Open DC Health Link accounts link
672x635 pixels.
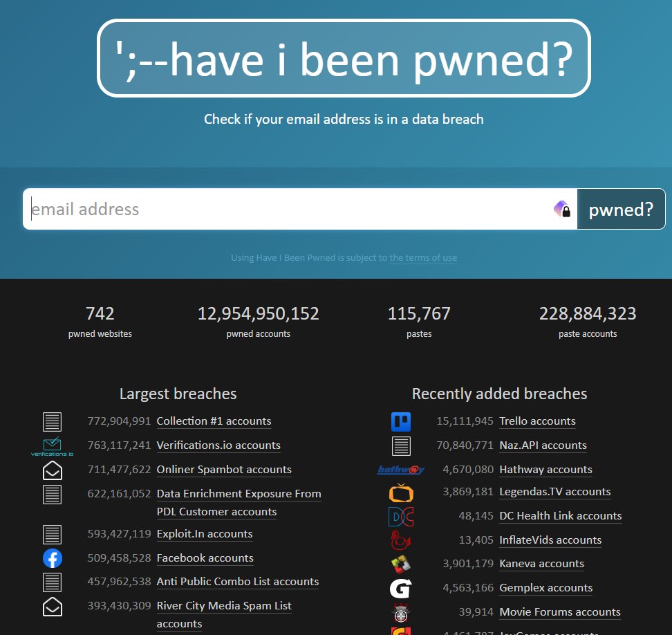click(561, 516)
